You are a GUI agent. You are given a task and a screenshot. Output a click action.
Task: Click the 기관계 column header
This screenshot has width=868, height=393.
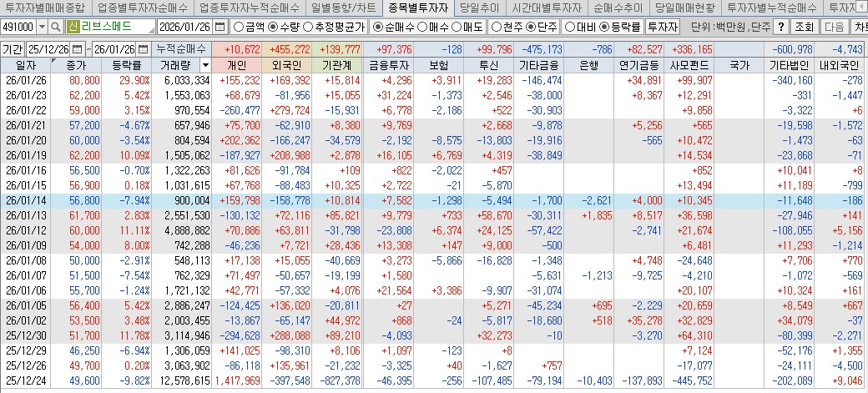click(x=336, y=65)
